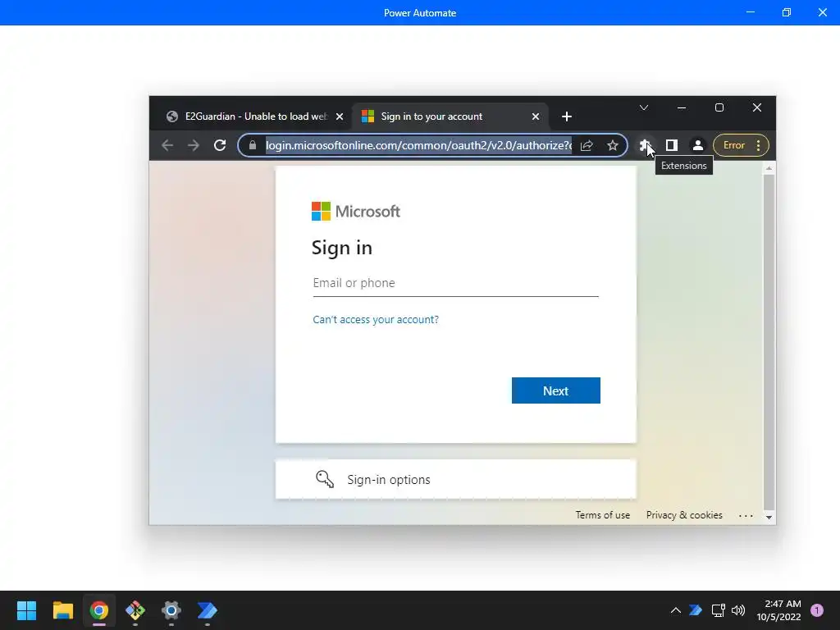This screenshot has height=630, width=840.
Task: Close the E2Guardian tab
Action: (339, 116)
